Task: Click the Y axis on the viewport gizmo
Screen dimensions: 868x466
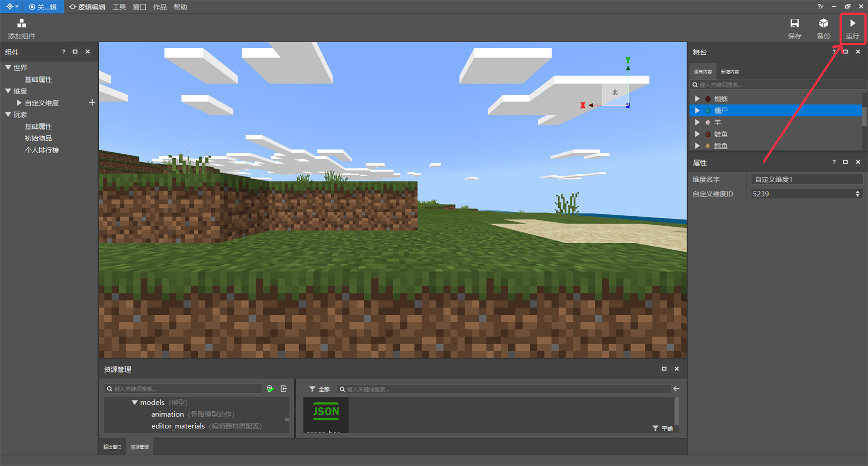Action: point(628,60)
